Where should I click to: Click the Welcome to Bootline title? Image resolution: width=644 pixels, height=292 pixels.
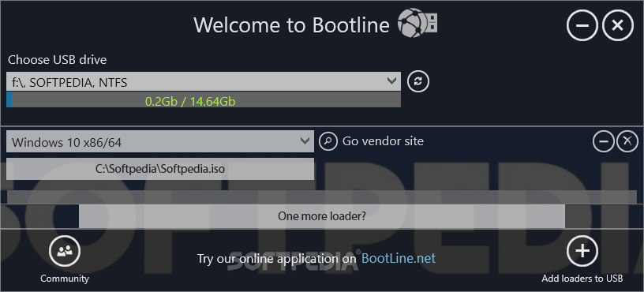coord(291,25)
